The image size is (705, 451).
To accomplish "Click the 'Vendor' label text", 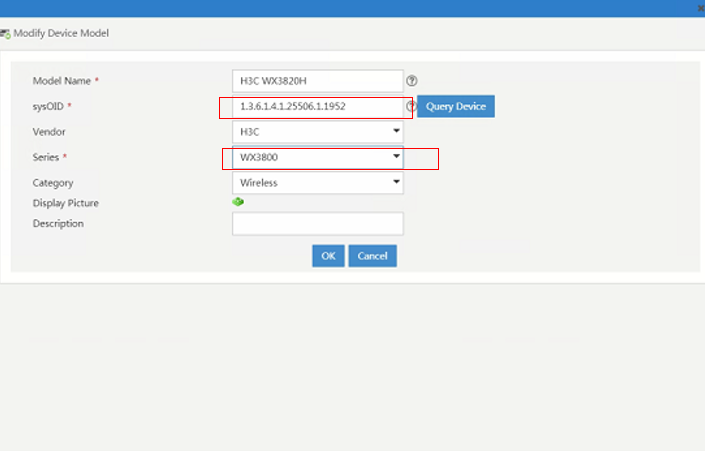I will click(x=49, y=132).
